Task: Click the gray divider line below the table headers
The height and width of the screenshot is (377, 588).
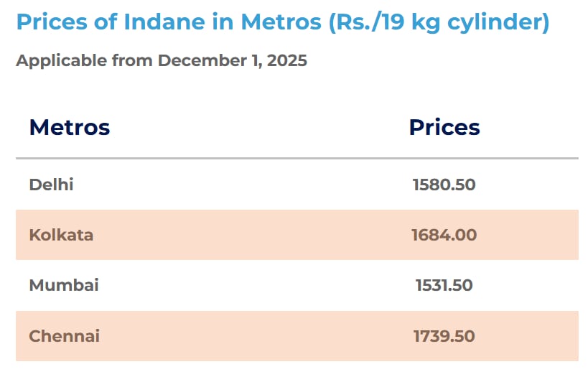Action: 297,158
